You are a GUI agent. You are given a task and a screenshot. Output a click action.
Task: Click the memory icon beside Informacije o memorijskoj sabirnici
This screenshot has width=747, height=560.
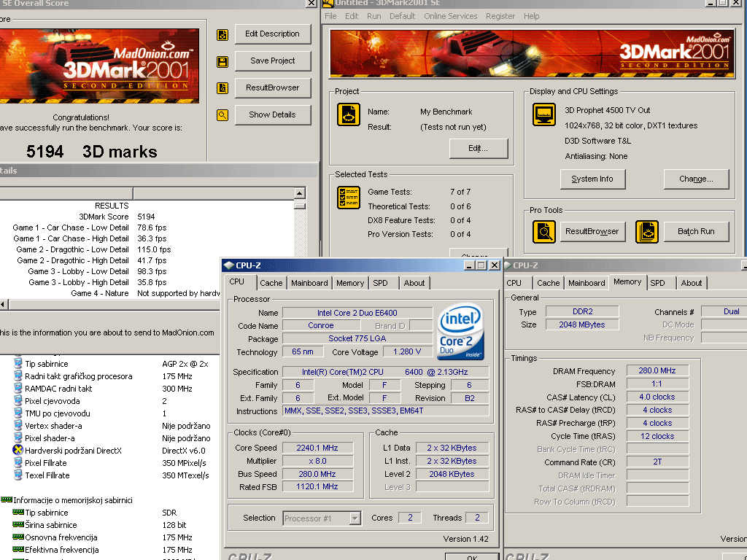coord(7,499)
